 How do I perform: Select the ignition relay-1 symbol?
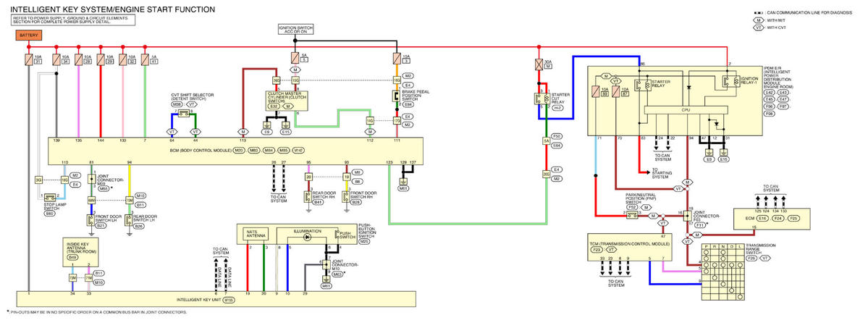pos(729,83)
